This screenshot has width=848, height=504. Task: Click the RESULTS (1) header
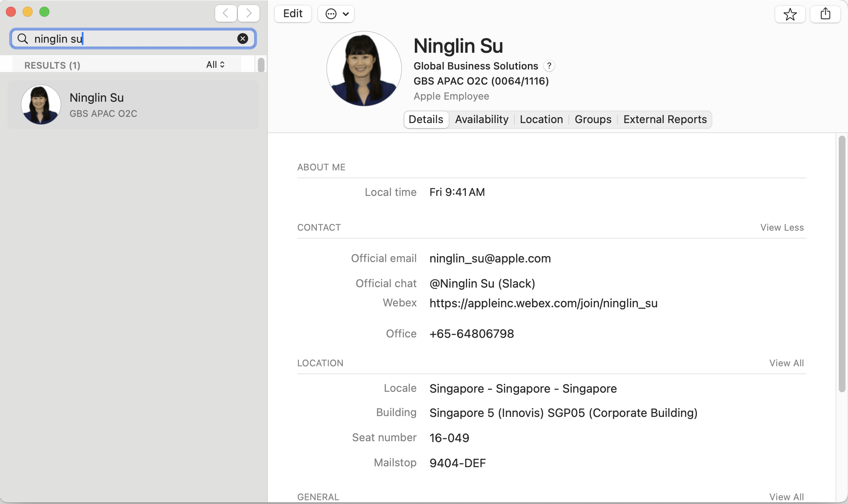point(52,65)
